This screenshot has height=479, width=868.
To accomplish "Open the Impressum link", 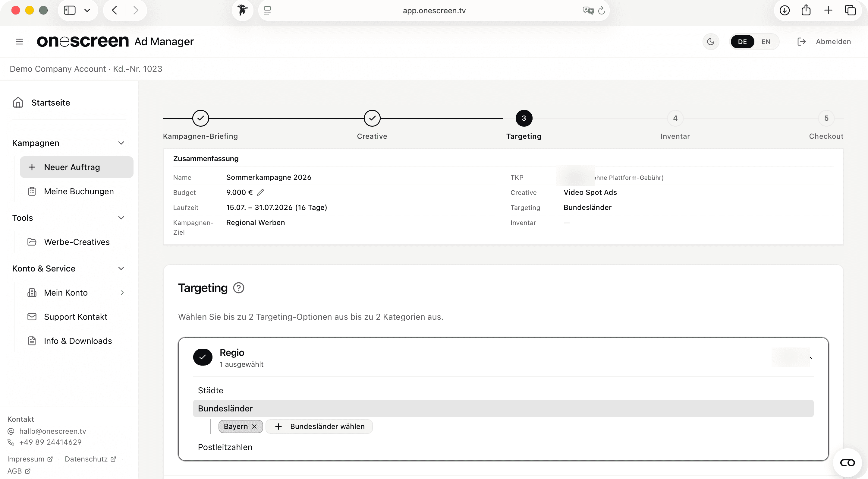I will click(x=30, y=459).
